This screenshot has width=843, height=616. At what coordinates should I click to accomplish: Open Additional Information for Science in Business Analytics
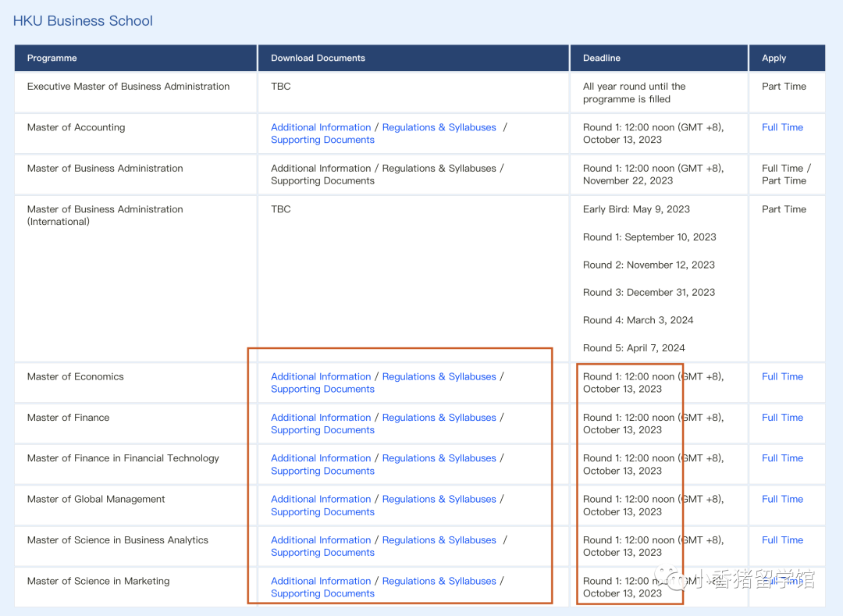pos(321,540)
